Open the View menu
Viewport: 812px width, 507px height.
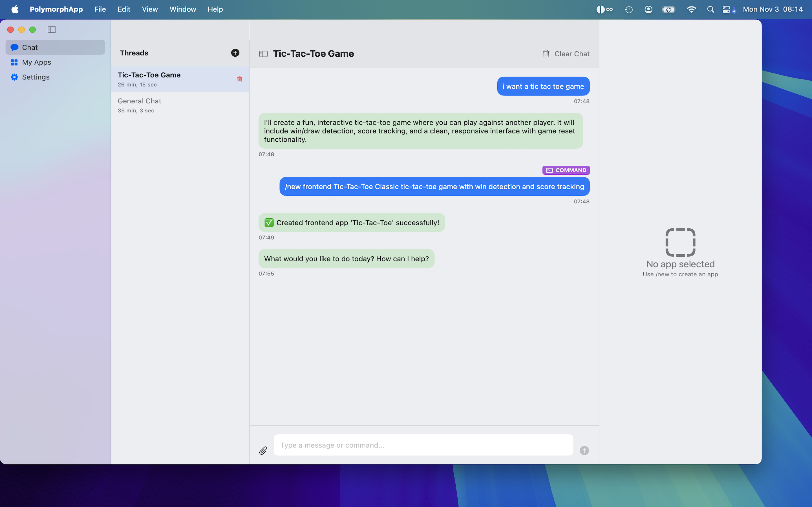[x=150, y=9]
